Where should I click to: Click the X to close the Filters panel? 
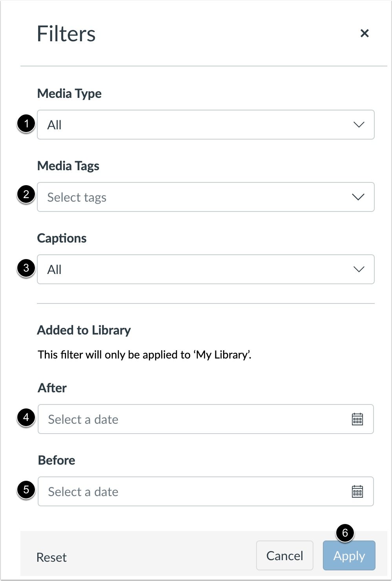point(365,33)
